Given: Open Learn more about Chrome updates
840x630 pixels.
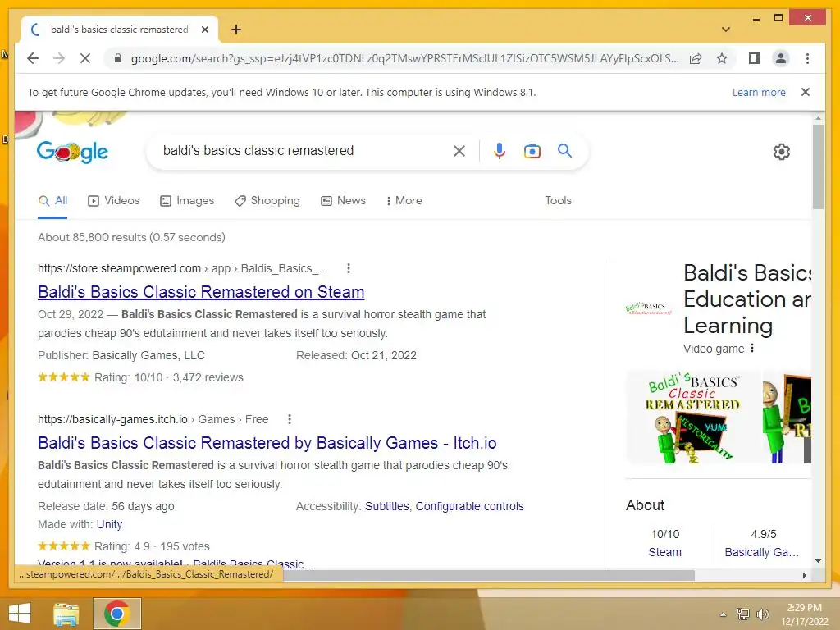Looking at the screenshot, I should click(x=759, y=92).
